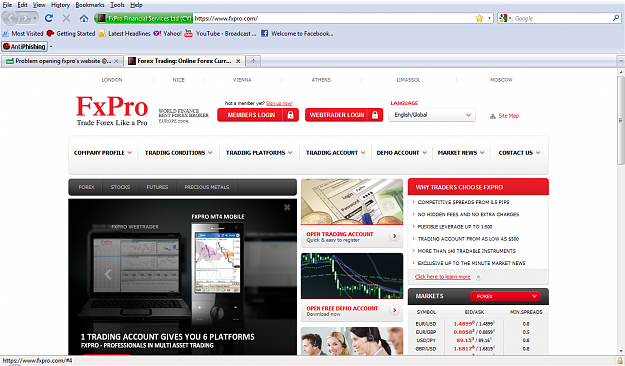The width and height of the screenshot is (625, 366).
Task: Expand the Demo Account menu
Action: pyautogui.click(x=402, y=153)
